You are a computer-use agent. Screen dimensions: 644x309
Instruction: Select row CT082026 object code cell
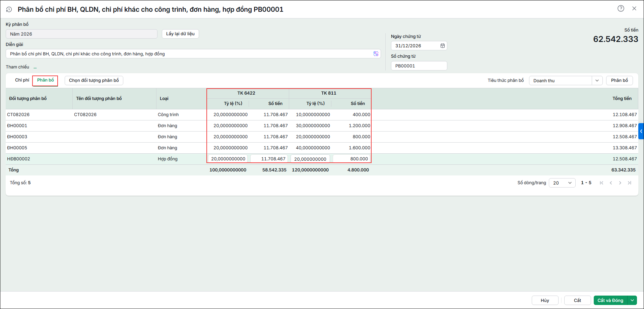click(18, 115)
